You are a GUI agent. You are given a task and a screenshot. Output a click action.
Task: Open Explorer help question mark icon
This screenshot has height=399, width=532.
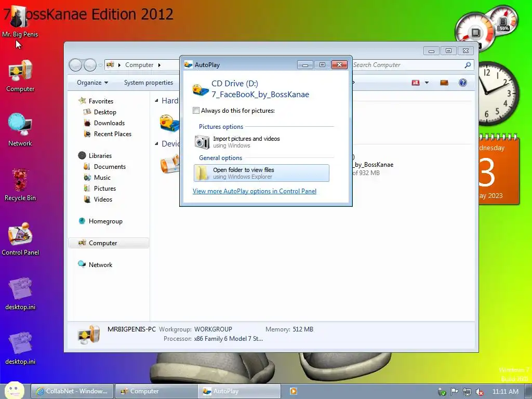click(462, 83)
